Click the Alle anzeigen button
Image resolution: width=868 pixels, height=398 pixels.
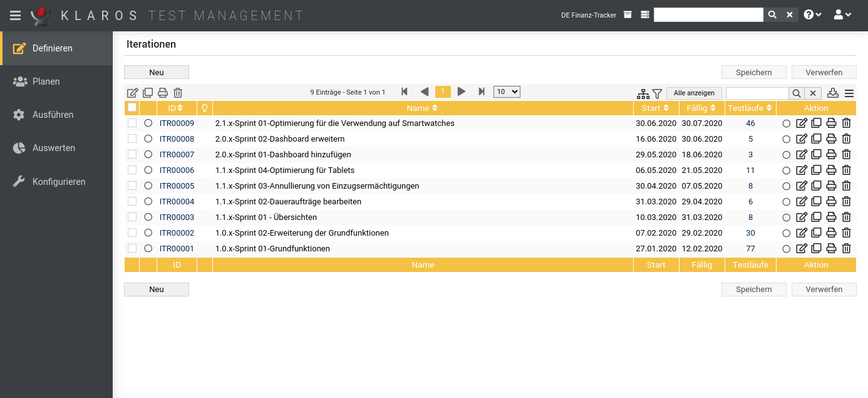pyautogui.click(x=694, y=93)
